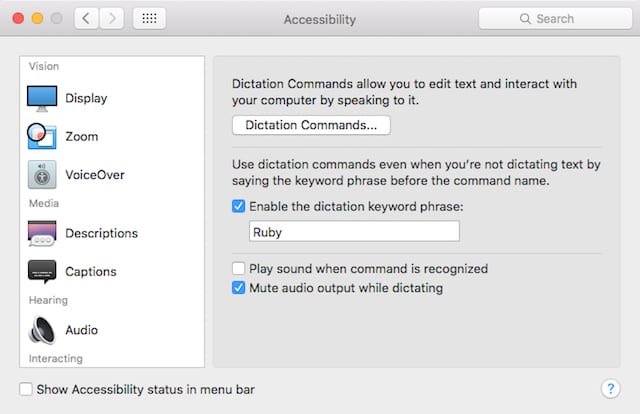Select the Descriptions icon under Media
Image resolution: width=640 pixels, height=414 pixels.
point(42,233)
